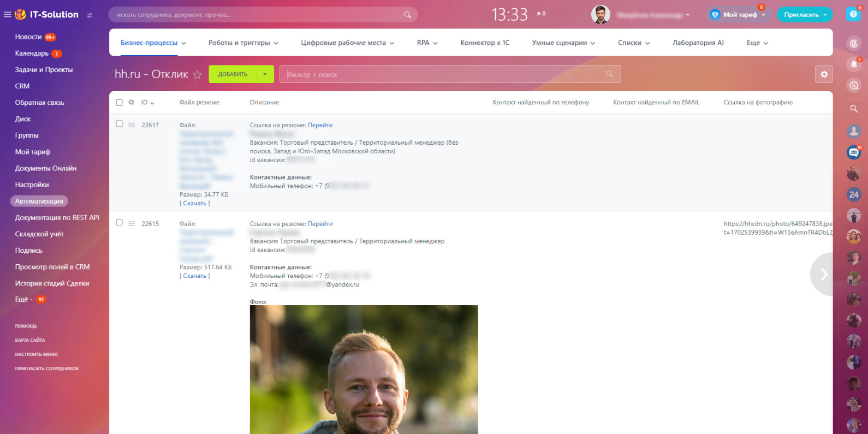Expand the Ещё item in the left menu

point(23,299)
